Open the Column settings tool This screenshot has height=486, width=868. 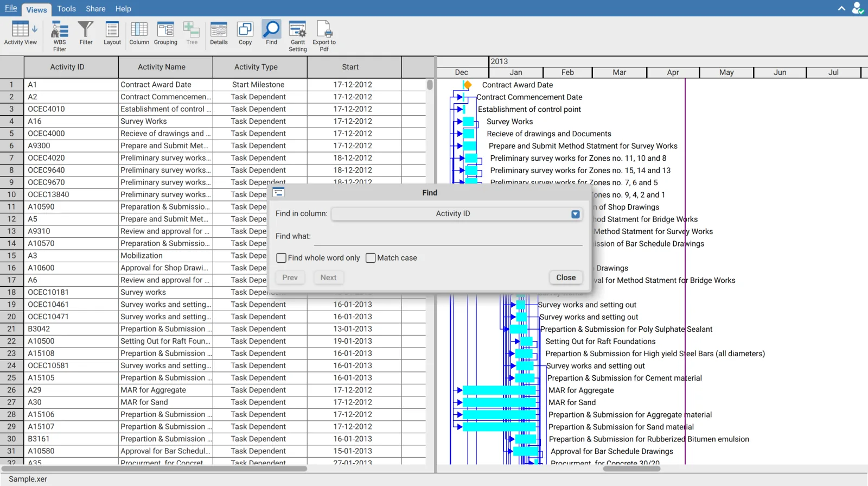139,34
